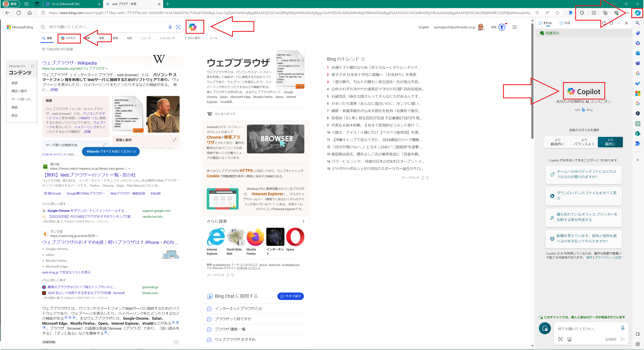Click the English language link
Image resolution: width=644 pixels, height=350 pixels.
[424, 27]
